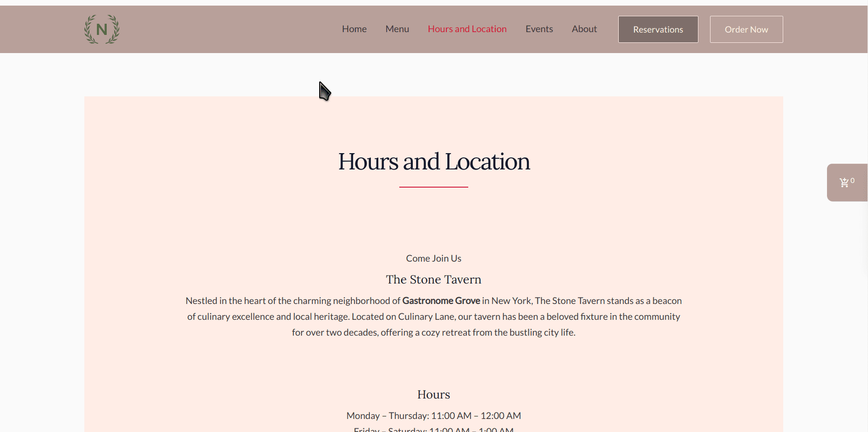Open the About page link
The height and width of the screenshot is (432, 868).
[584, 29]
